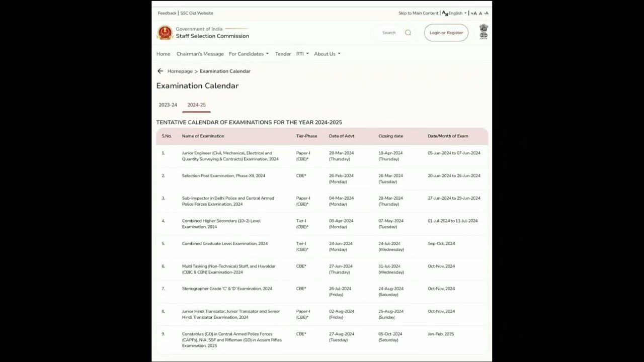Increase font size with +A
This screenshot has width=644, height=362.
[x=474, y=13]
